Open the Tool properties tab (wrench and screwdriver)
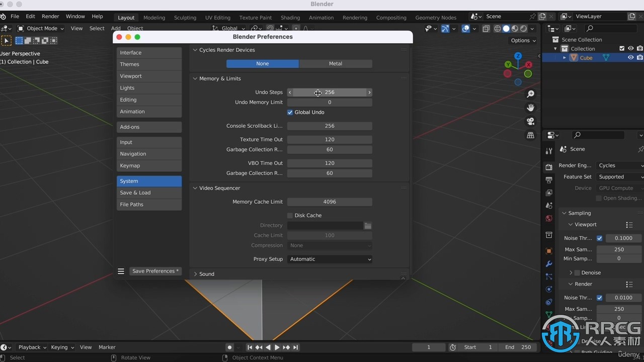The image size is (644, 362). tap(549, 151)
